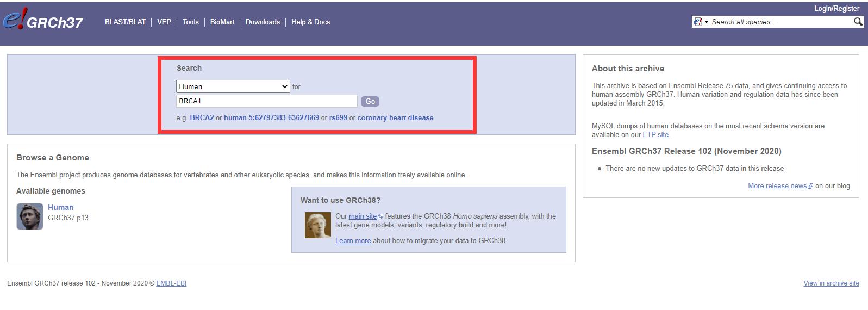Click the Want to use GRCh38? heading
Image resolution: width=868 pixels, height=310 pixels.
click(x=340, y=200)
